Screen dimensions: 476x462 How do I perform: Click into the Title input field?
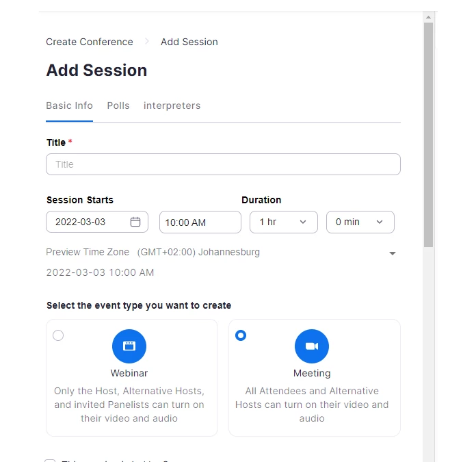click(x=223, y=164)
